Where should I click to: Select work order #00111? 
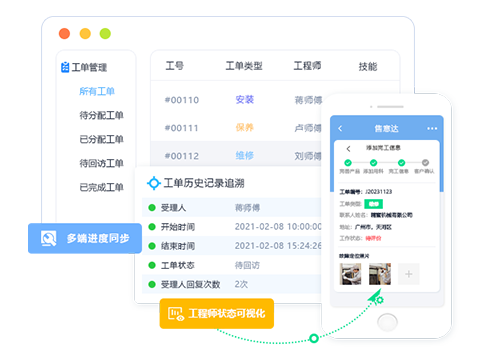click(182, 128)
